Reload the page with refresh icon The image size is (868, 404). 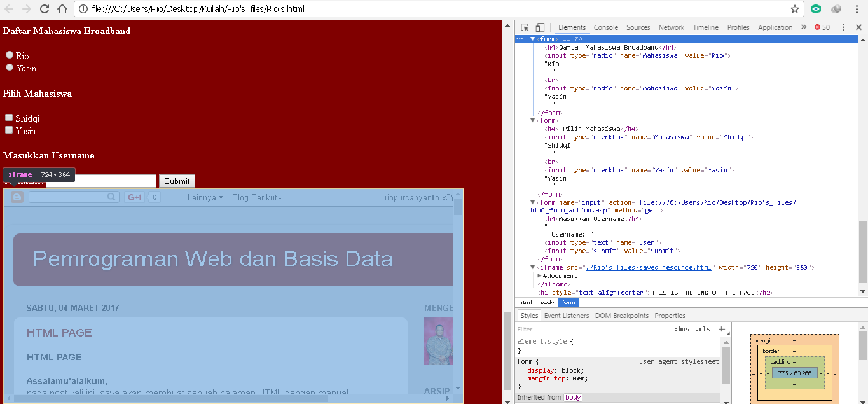coord(45,9)
